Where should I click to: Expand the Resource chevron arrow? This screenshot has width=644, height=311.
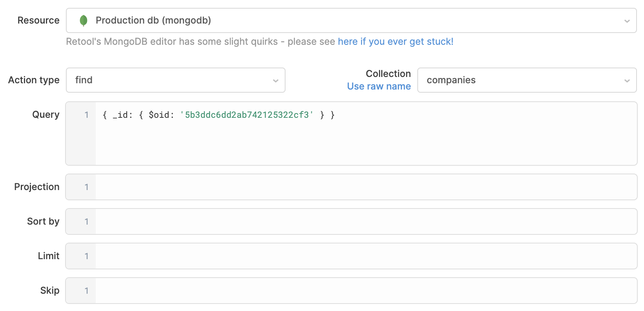click(627, 21)
